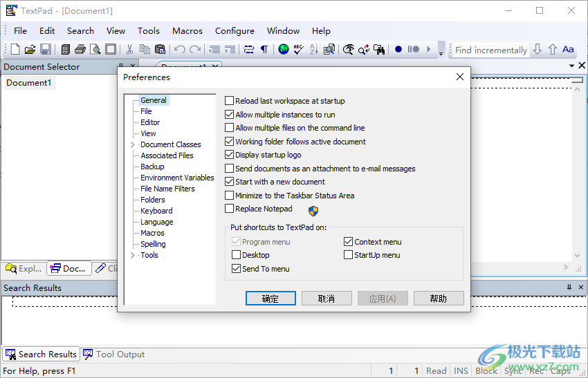The height and width of the screenshot is (378, 588).
Task: Click the Compare Files toolbar icon
Action: 329,49
